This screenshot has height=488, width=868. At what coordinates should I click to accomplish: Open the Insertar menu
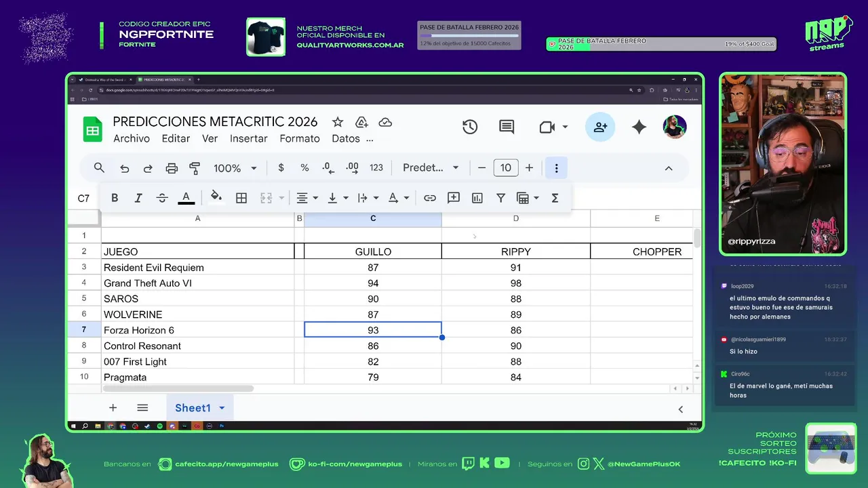click(249, 138)
